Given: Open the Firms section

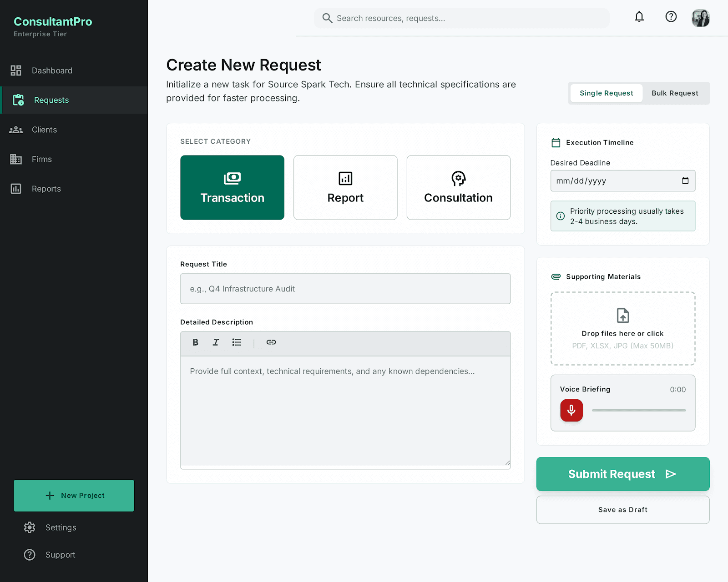Looking at the screenshot, I should click(x=74, y=159).
